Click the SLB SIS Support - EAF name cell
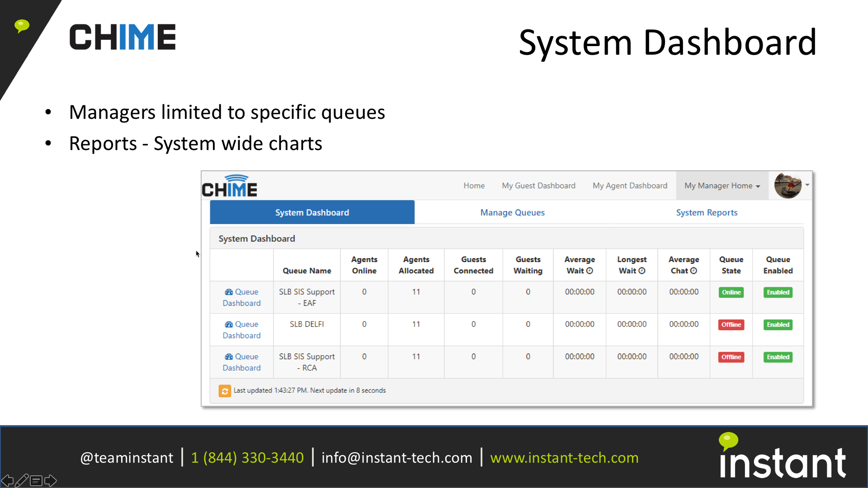The width and height of the screenshot is (868, 488). coord(307,297)
